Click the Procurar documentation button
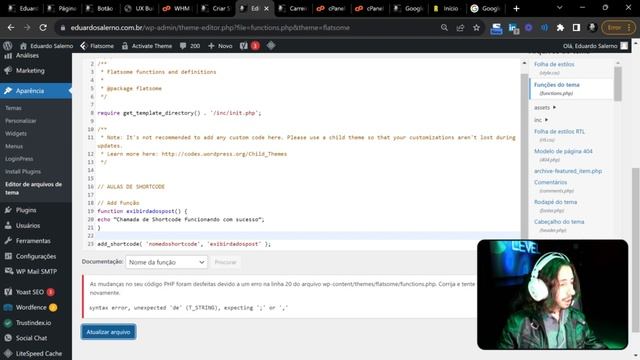This screenshot has width=640, height=360. 225,262
